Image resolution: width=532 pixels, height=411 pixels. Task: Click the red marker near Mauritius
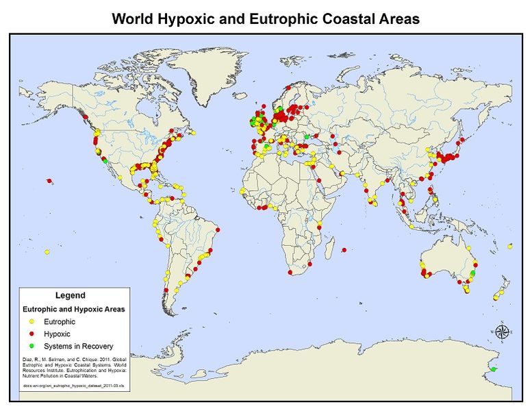(344, 250)
